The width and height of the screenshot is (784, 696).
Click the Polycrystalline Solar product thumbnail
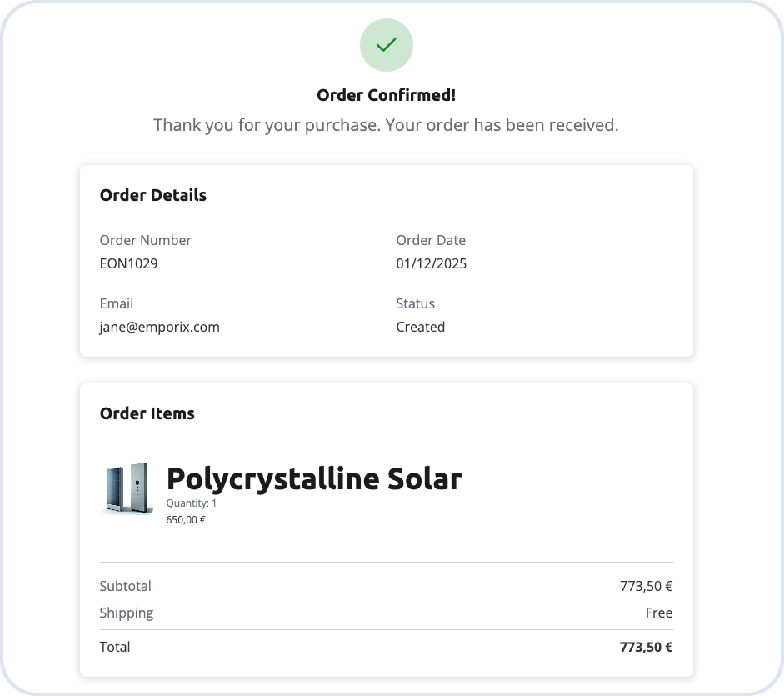(x=127, y=488)
